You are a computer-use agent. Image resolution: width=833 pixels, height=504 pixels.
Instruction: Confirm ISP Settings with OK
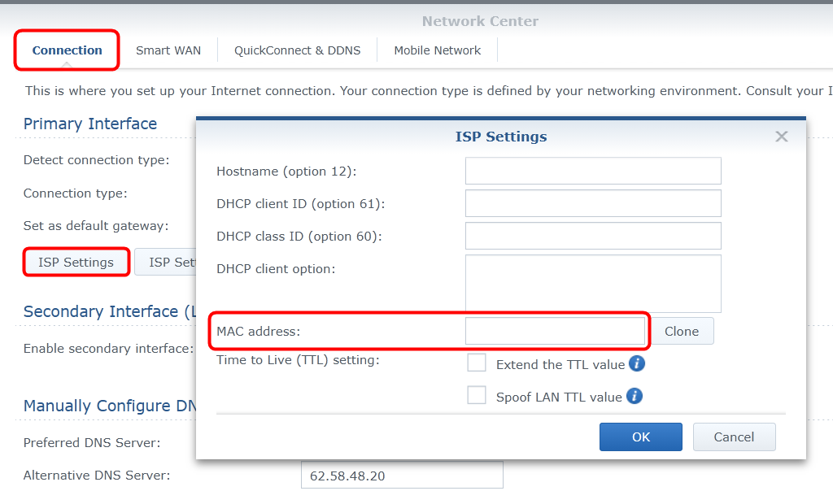coord(641,437)
